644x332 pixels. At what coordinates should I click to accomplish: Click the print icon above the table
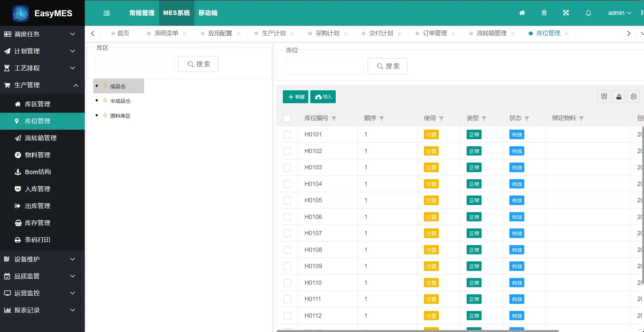coord(633,96)
